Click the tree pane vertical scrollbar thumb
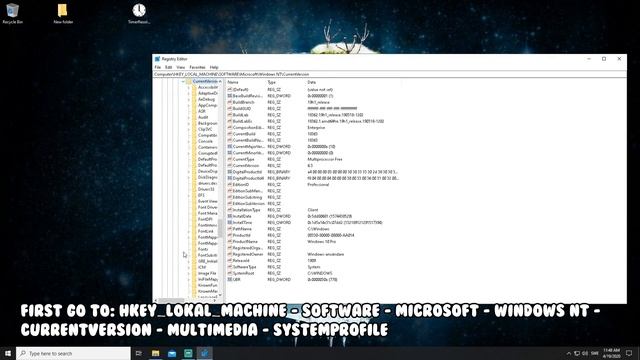 pyautogui.click(x=220, y=228)
